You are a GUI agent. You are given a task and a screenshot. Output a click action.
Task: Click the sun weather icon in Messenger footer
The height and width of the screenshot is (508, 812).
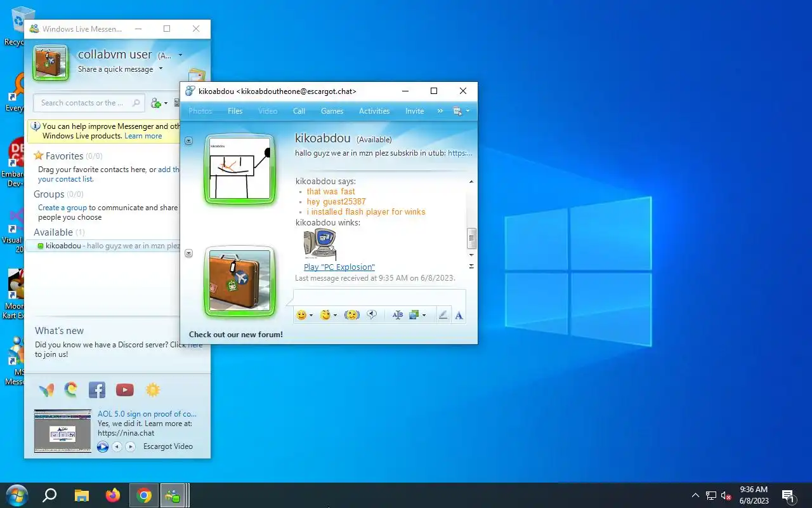coord(153,390)
